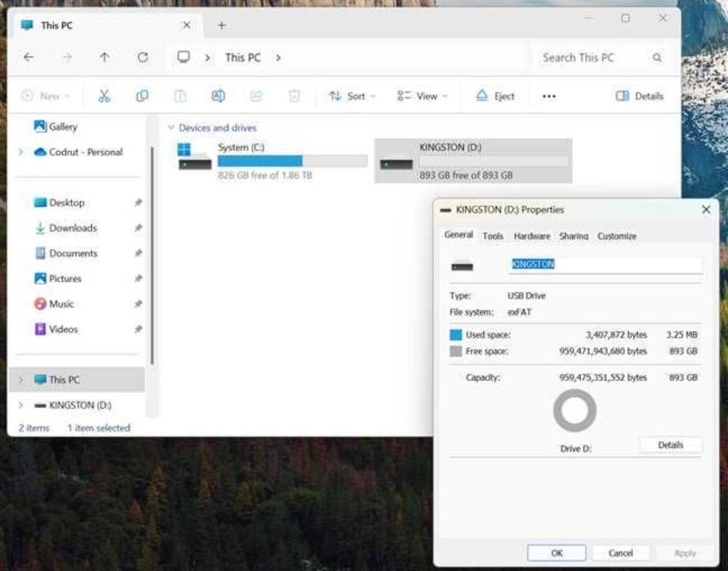Switch to the Sharing tab
The image size is (728, 571).
(574, 236)
